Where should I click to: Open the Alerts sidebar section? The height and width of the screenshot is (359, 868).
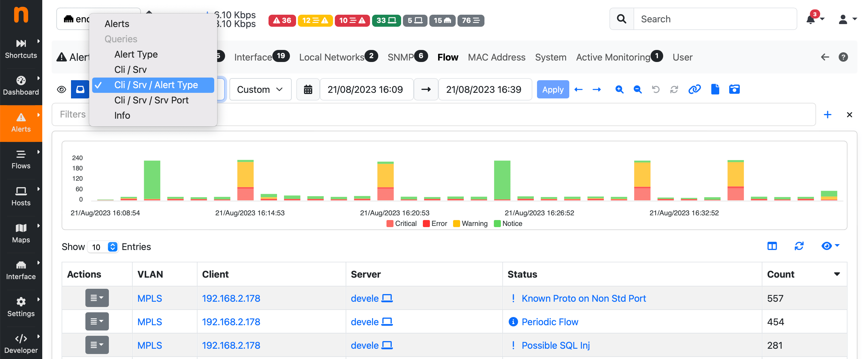coord(21,123)
